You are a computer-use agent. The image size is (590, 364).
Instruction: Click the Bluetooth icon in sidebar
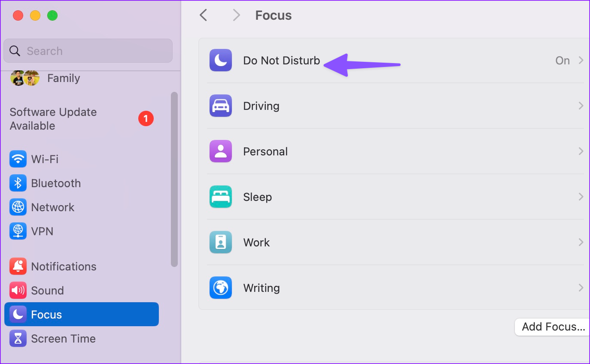click(18, 183)
